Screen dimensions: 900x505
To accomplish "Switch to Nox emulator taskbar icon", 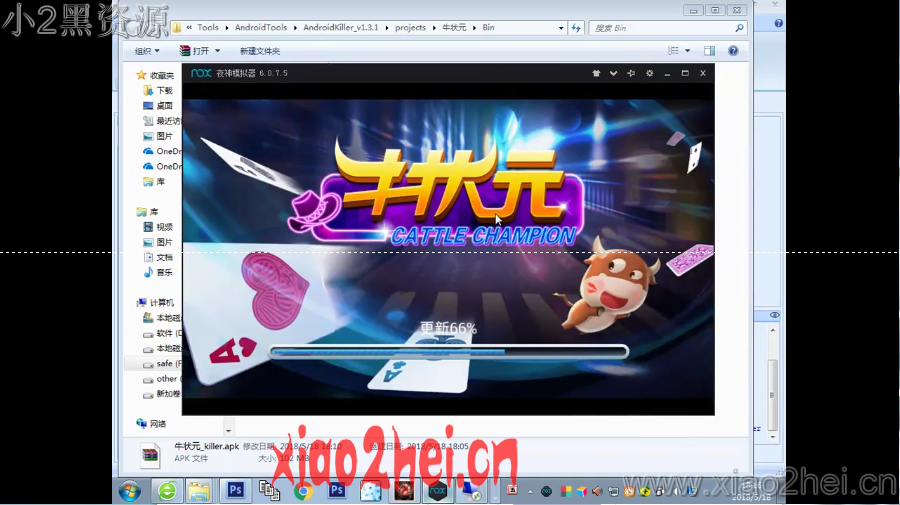I will pos(438,491).
